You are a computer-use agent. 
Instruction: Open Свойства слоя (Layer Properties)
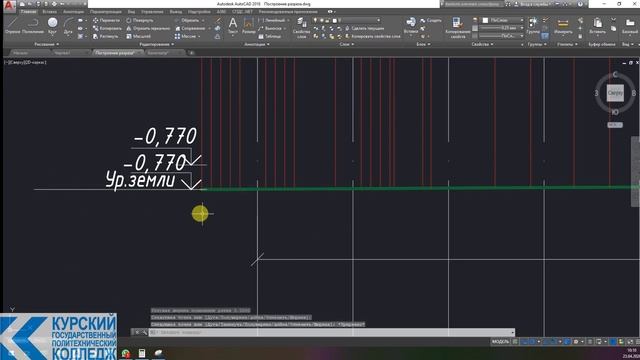point(302,28)
